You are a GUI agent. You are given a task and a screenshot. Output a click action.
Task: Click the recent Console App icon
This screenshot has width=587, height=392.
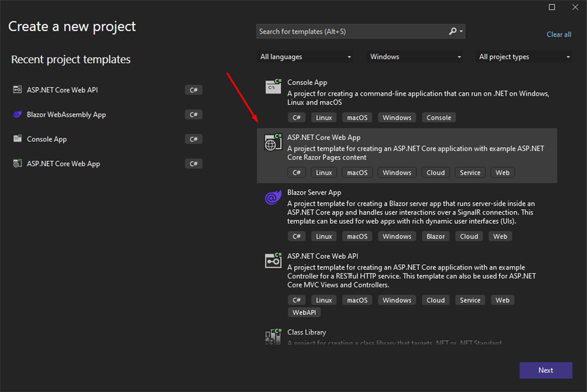[17, 139]
